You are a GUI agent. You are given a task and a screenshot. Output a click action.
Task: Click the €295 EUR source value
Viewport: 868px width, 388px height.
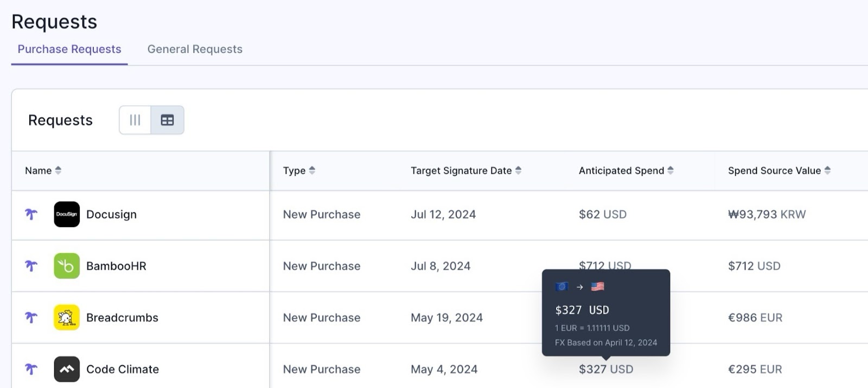755,369
